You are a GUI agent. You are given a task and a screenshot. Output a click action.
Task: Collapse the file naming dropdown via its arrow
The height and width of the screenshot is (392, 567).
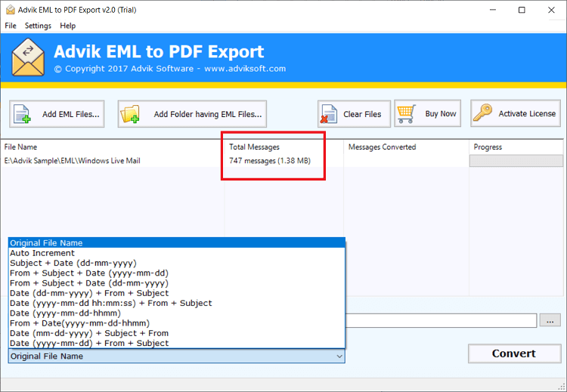coord(339,357)
